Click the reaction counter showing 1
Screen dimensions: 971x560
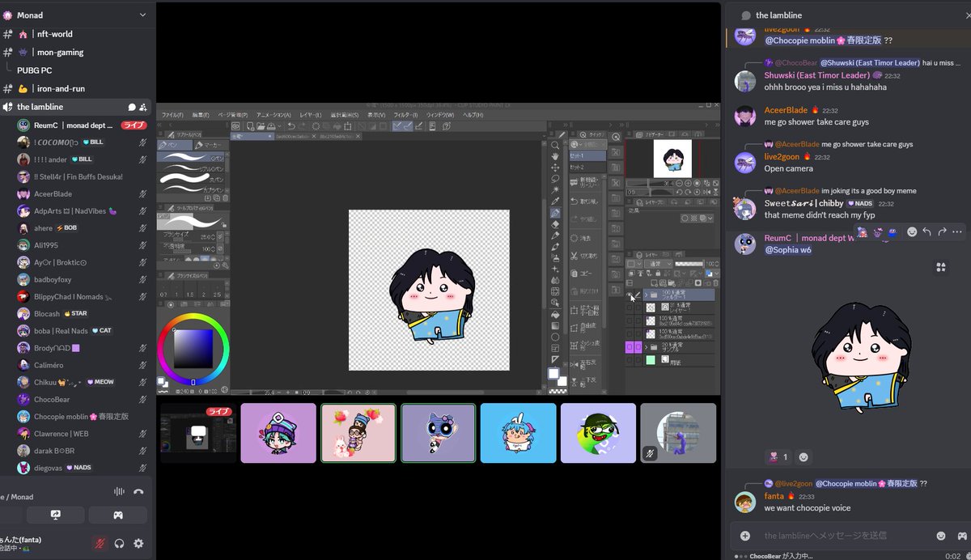click(x=778, y=456)
